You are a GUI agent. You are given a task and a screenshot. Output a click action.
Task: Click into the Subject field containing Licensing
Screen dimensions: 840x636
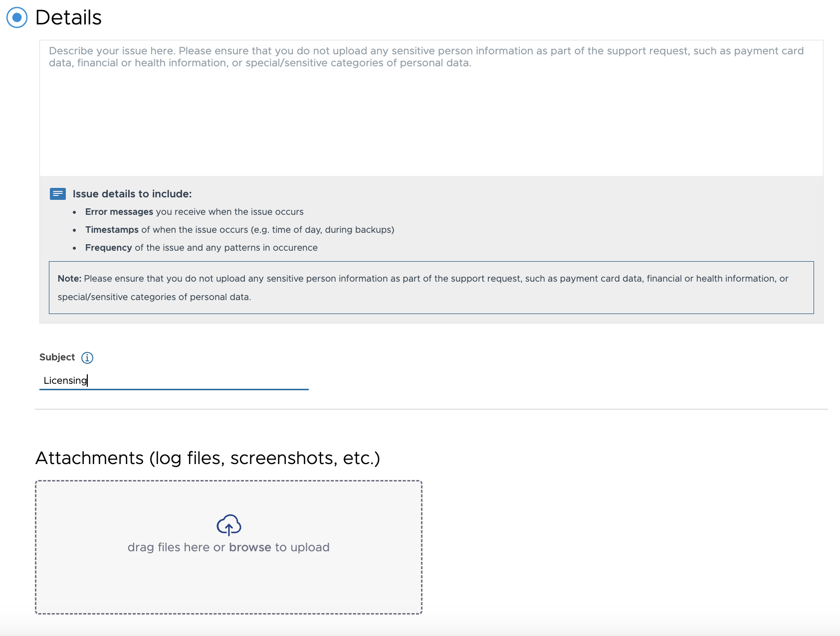(174, 381)
